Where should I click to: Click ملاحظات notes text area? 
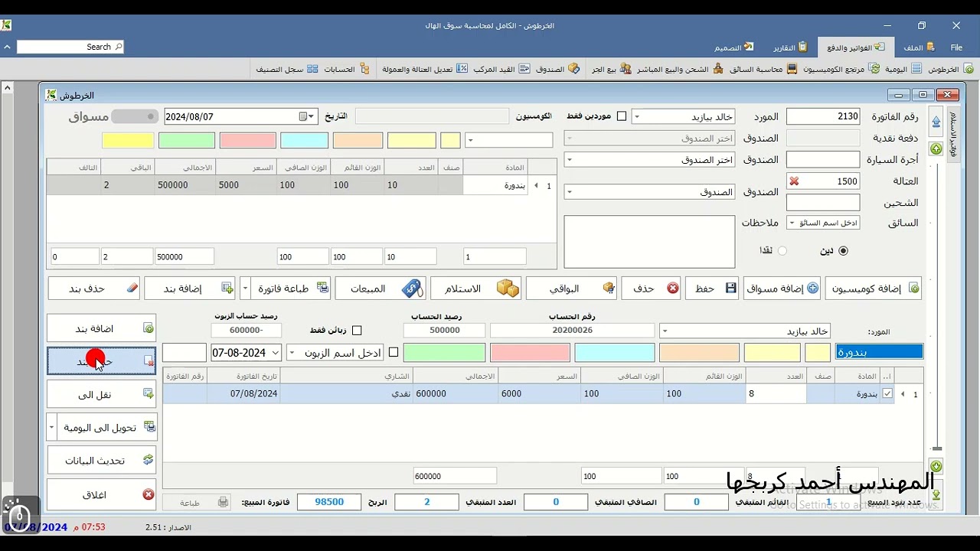[649, 242]
